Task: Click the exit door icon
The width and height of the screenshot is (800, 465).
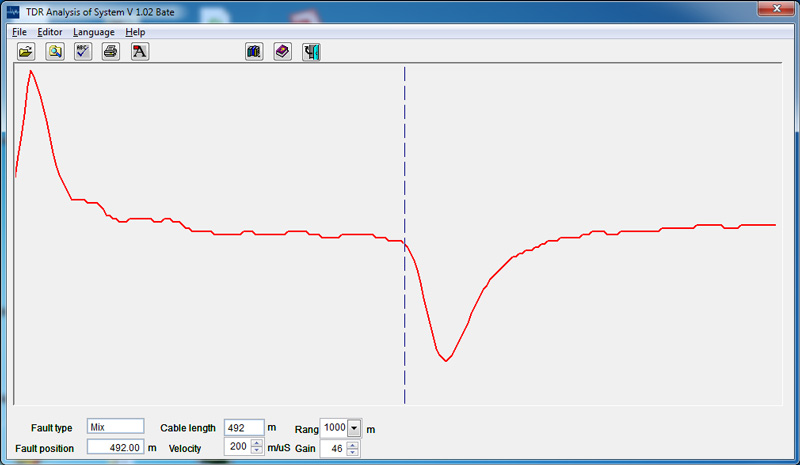Action: (311, 52)
